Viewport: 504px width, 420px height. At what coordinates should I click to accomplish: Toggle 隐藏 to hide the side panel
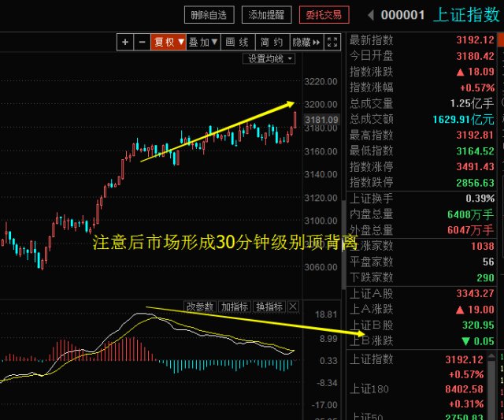[306, 42]
